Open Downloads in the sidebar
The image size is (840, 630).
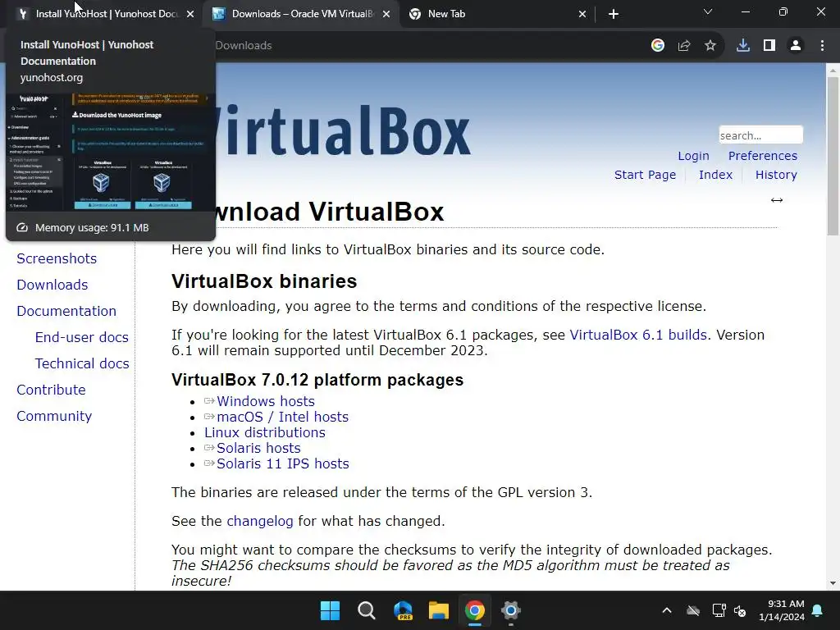click(52, 285)
